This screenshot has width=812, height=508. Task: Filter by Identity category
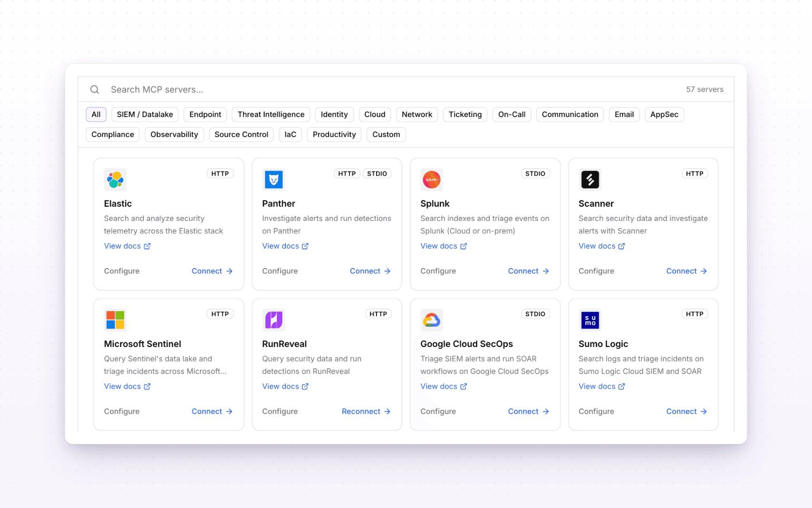334,114
